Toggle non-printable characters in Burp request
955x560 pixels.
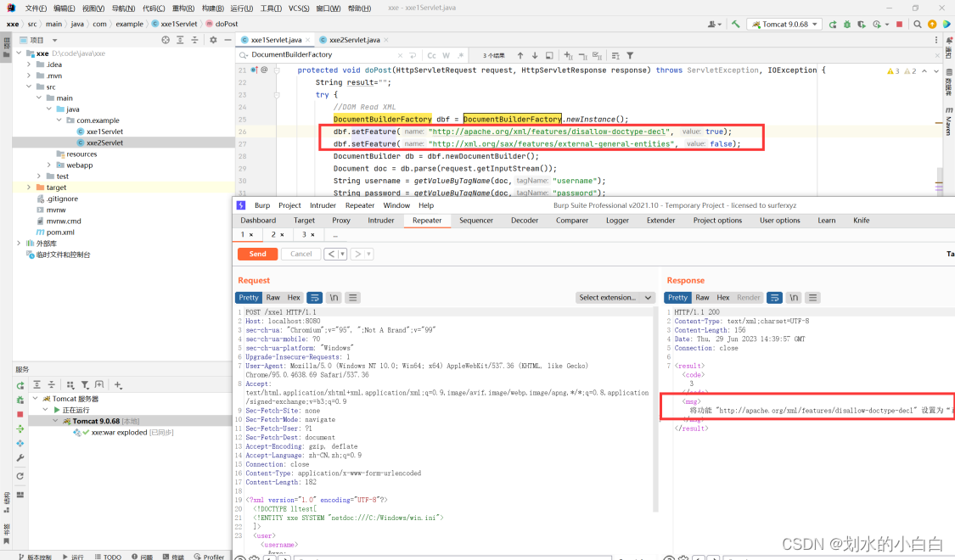click(x=334, y=298)
